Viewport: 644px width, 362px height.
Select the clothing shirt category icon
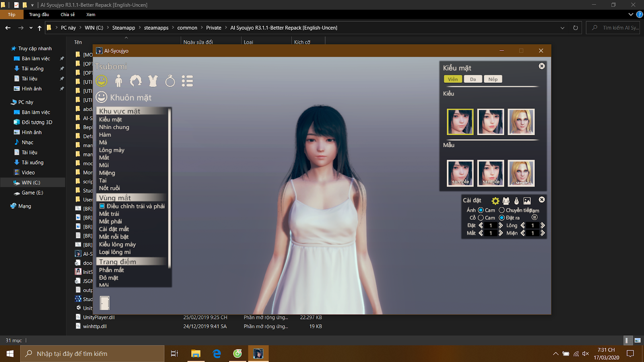click(153, 81)
